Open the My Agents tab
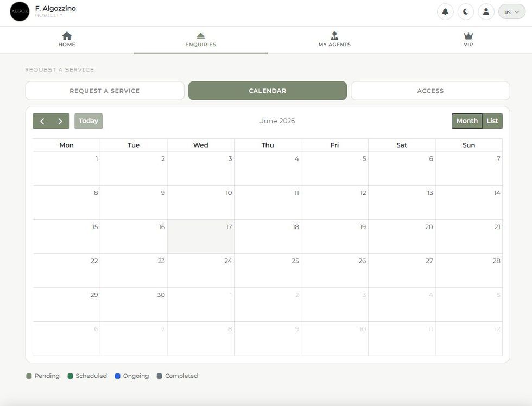This screenshot has height=406, width=532. [x=334, y=40]
